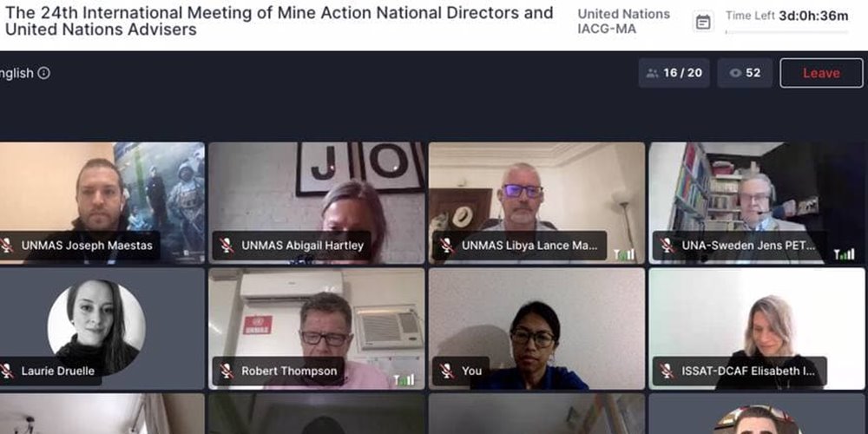The width and height of the screenshot is (868, 434).
Task: Click muted mic icon on UNMAS Libya Lance
Action: pos(447,246)
